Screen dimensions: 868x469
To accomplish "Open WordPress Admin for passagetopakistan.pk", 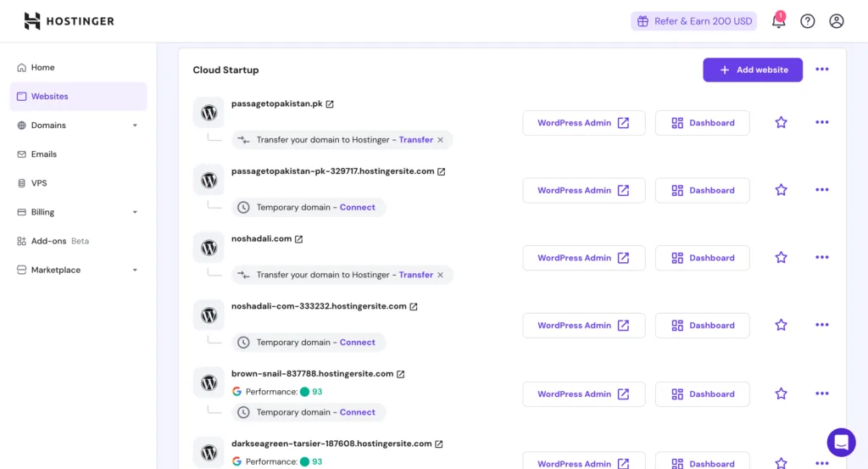I will [583, 123].
